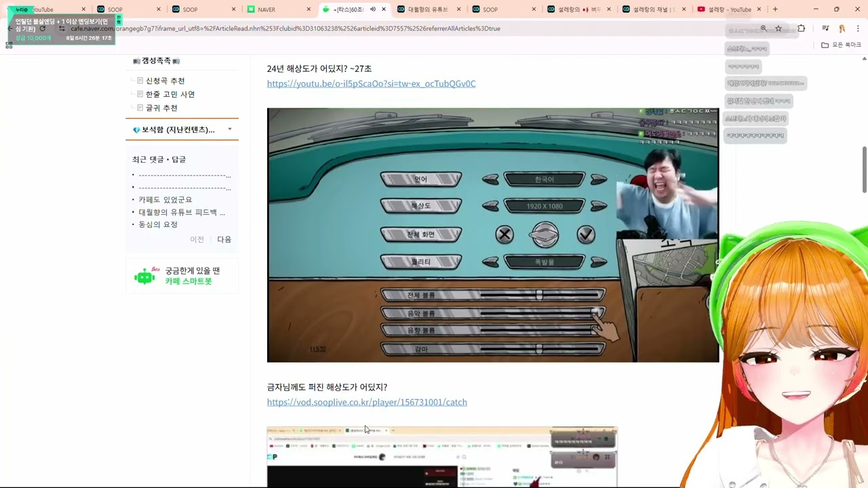868x488 pixels.
Task: Open the Chrome three-dot menu
Action: pyautogui.click(x=859, y=28)
